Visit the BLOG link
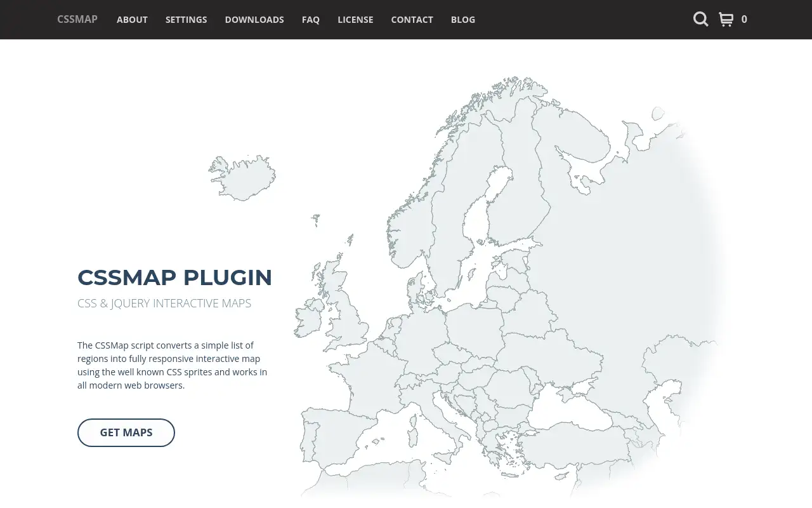 click(x=463, y=20)
